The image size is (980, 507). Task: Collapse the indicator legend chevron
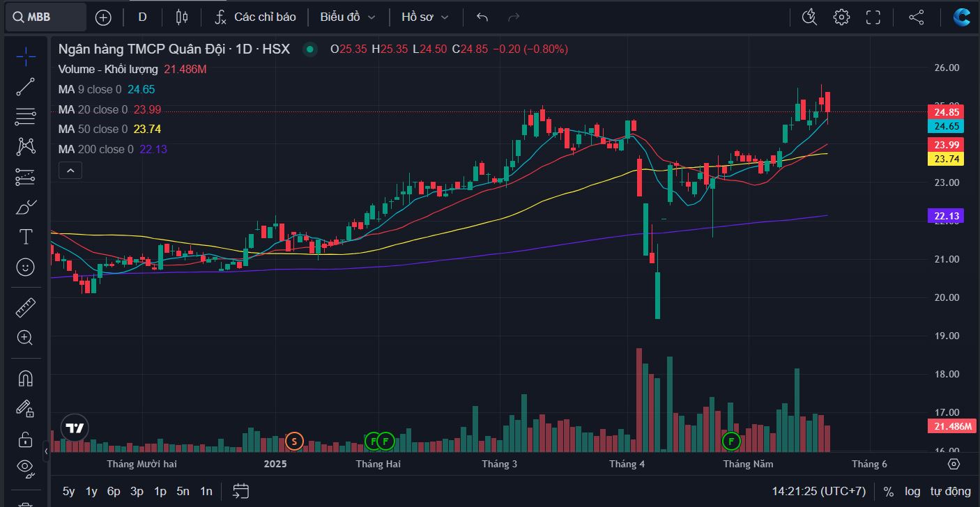[x=70, y=170]
